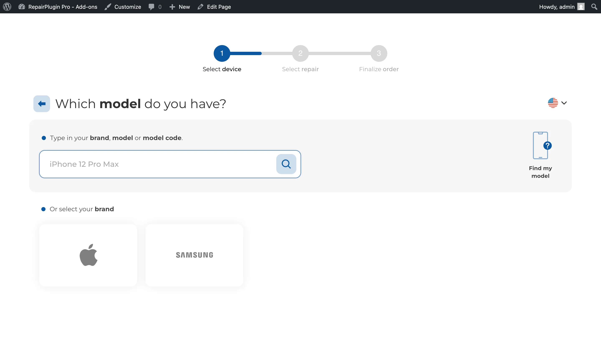Image resolution: width=601 pixels, height=364 pixels.
Task: Click step 2 Select repair circle
Action: click(x=300, y=53)
